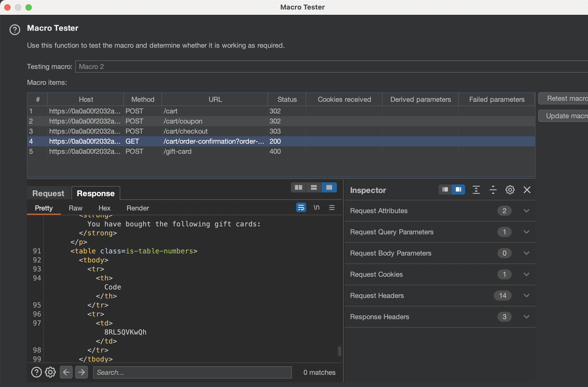Dock Inspector panel to the left
The width and height of the screenshot is (588, 387).
pos(445,190)
